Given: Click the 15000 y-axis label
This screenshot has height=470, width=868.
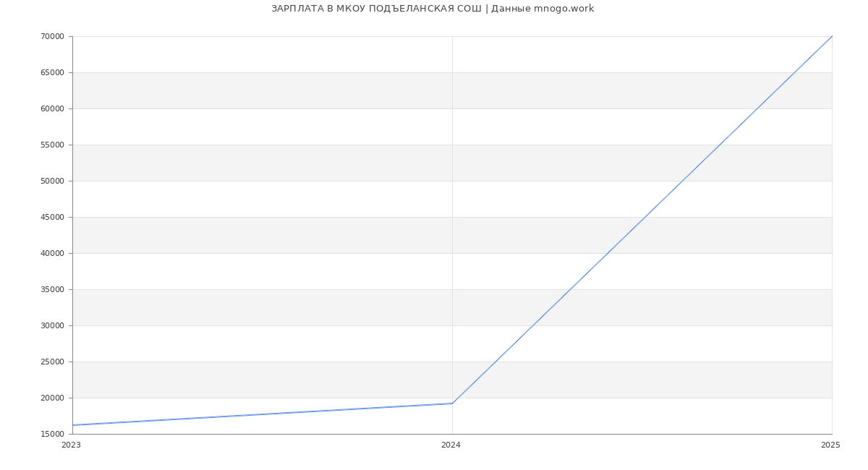Looking at the screenshot, I should coord(52,435).
